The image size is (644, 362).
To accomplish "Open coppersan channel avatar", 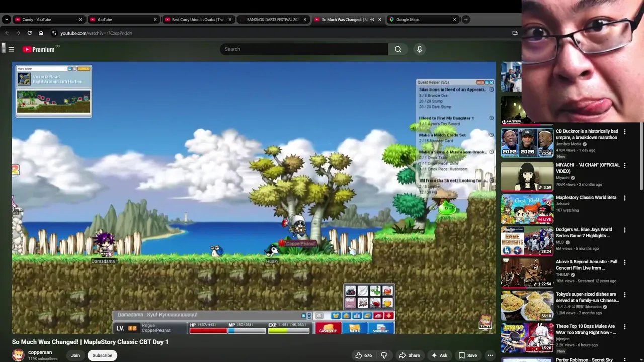I will [18, 355].
